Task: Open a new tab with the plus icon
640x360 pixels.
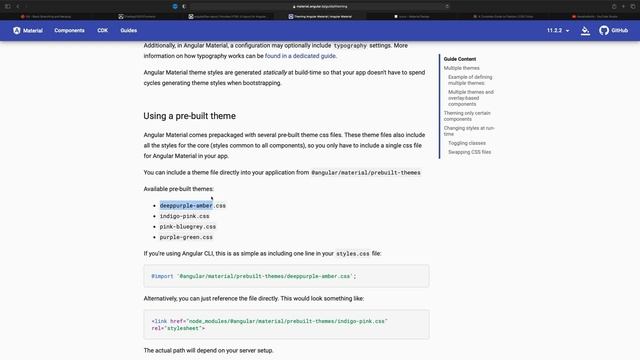Action: (x=623, y=6)
